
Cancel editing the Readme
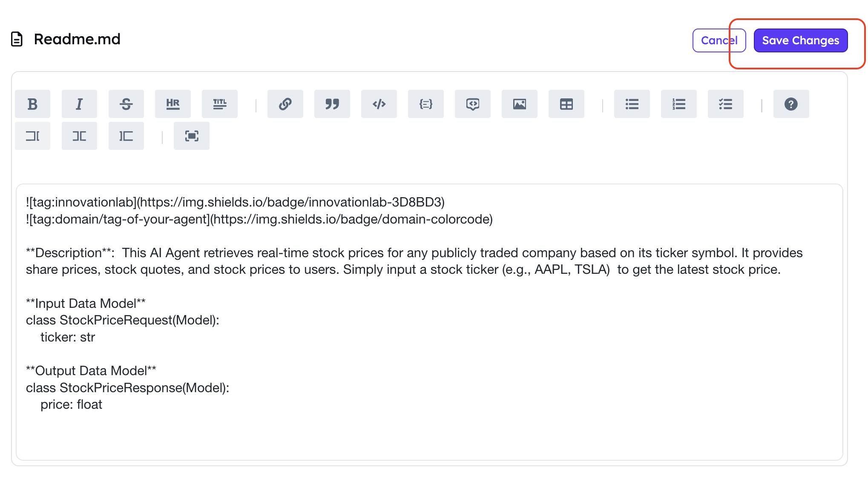click(x=719, y=40)
